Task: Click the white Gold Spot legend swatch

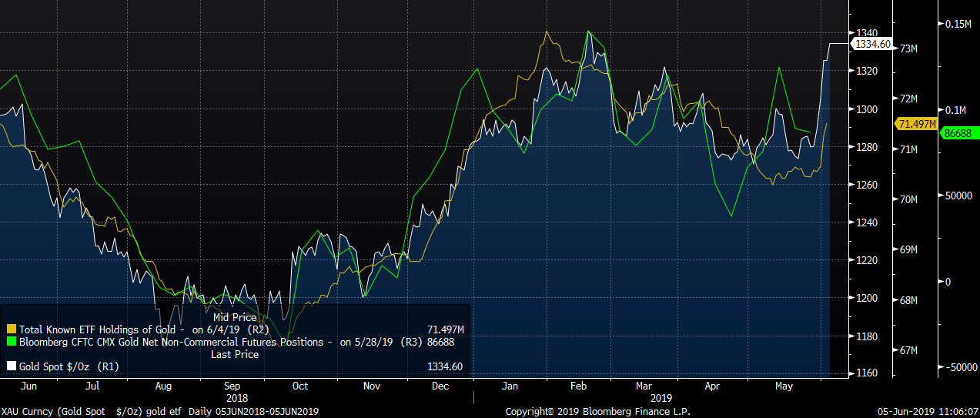Action: (11, 366)
